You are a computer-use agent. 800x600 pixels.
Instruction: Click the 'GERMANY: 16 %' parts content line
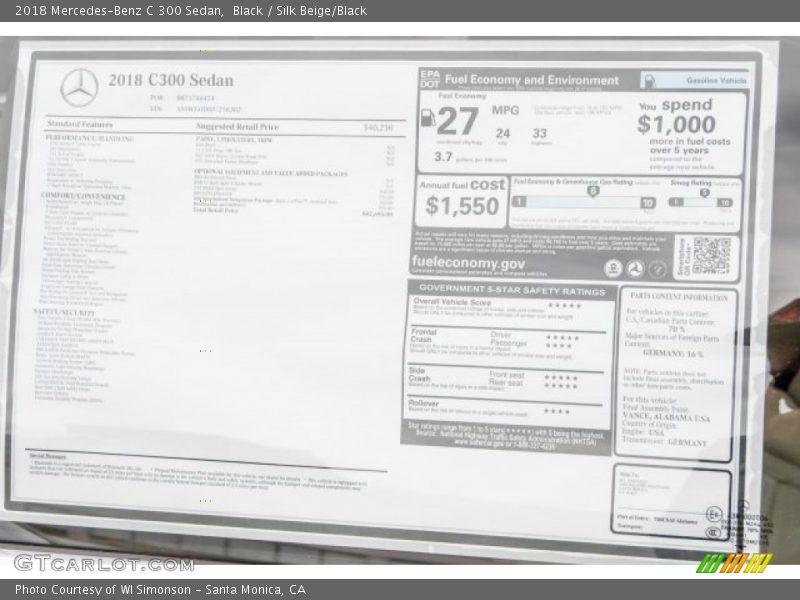pyautogui.click(x=672, y=353)
